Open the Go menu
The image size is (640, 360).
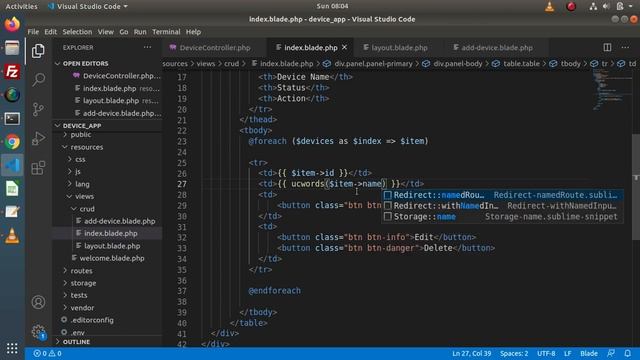click(124, 32)
